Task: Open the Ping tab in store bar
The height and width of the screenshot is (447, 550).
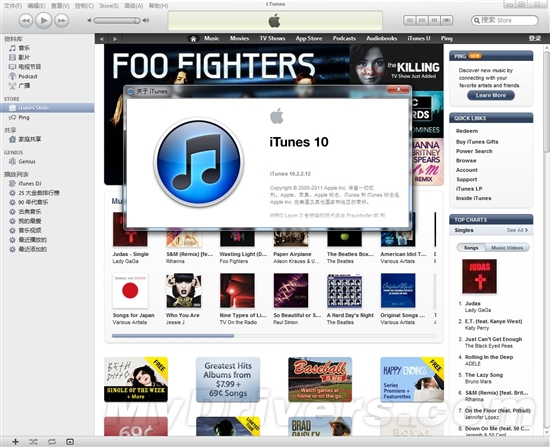Action: coord(447,38)
